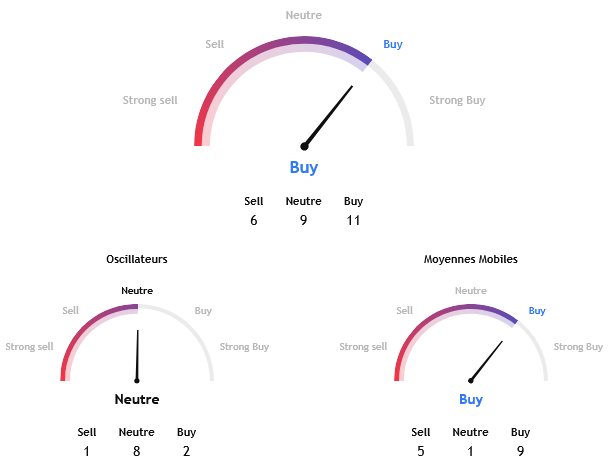Click the Moyennes Mobiles section title
The width and height of the screenshot is (616, 466).
click(471, 259)
